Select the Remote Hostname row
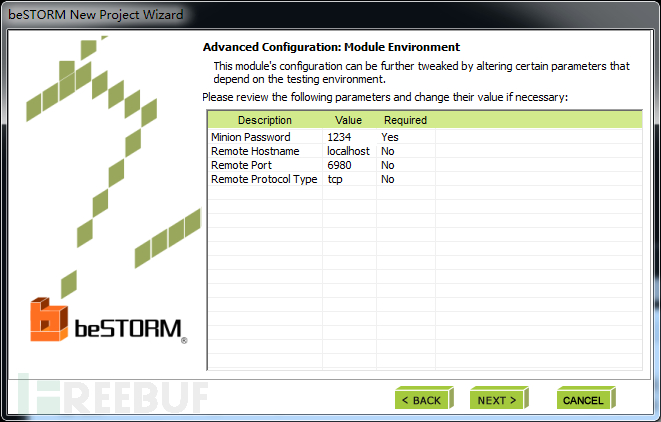Image resolution: width=661 pixels, height=422 pixels. pos(425,151)
